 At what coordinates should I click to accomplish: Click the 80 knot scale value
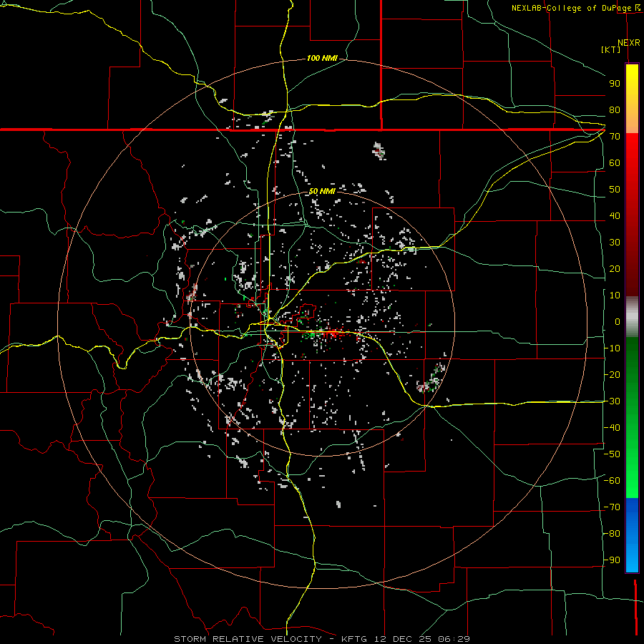tap(615, 110)
